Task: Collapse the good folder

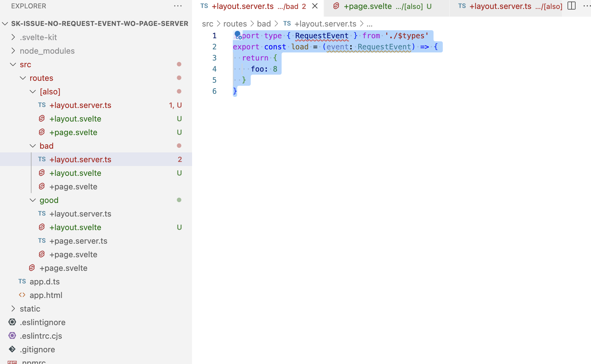Action: click(33, 200)
